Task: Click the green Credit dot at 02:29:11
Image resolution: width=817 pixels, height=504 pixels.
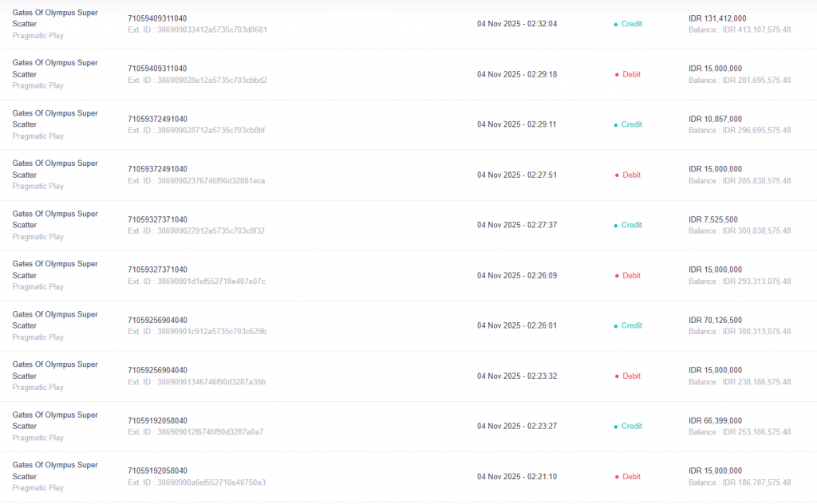Action: [616, 124]
